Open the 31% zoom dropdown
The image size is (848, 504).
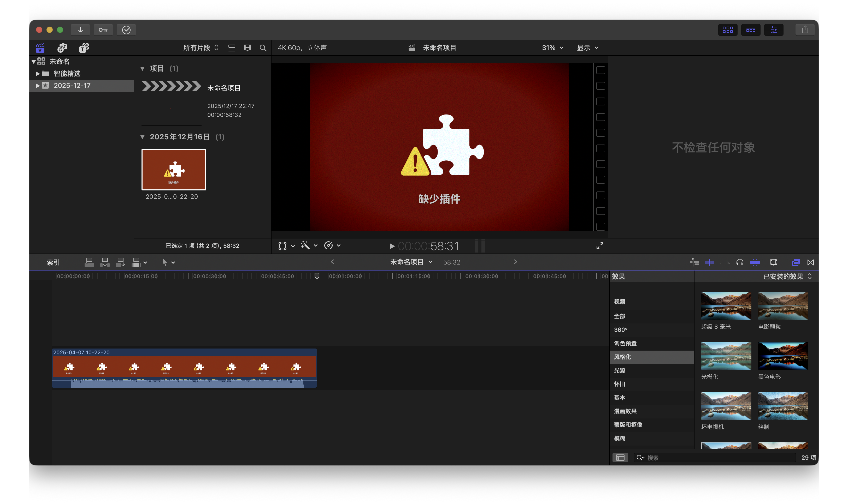[553, 48]
